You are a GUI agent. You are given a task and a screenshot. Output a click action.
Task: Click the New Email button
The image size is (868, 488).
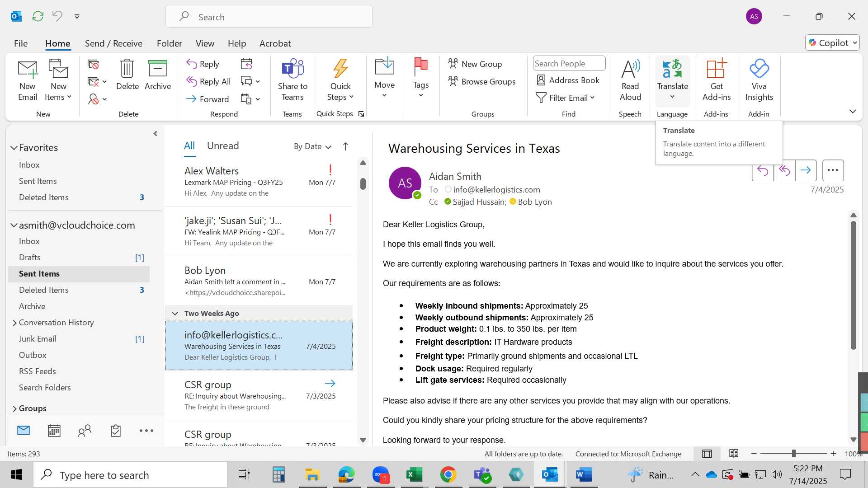click(28, 80)
